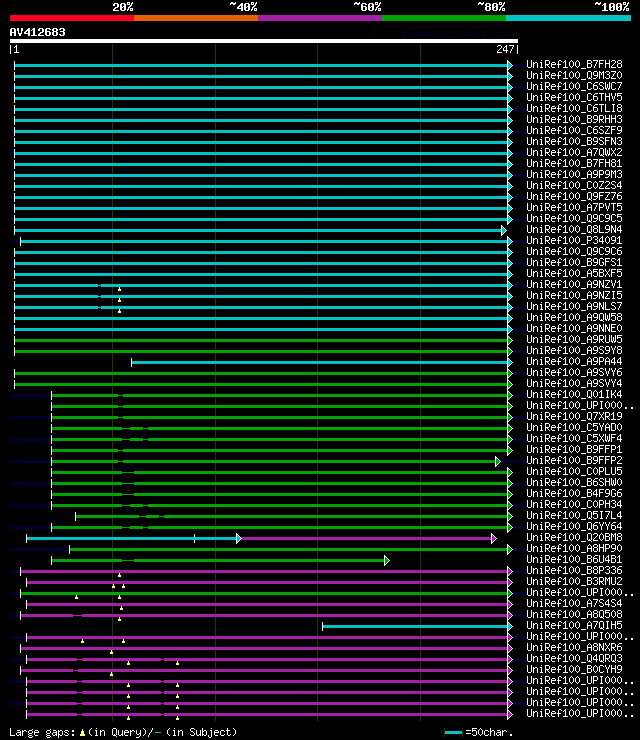
Task: Select label UniRef100_C5YAD0
Action: point(574,428)
